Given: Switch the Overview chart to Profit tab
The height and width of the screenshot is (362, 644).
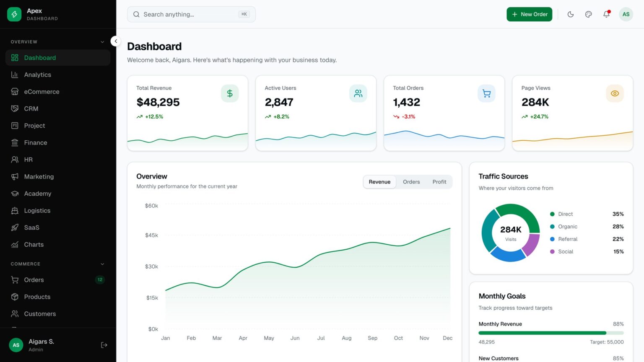Looking at the screenshot, I should coord(439,182).
